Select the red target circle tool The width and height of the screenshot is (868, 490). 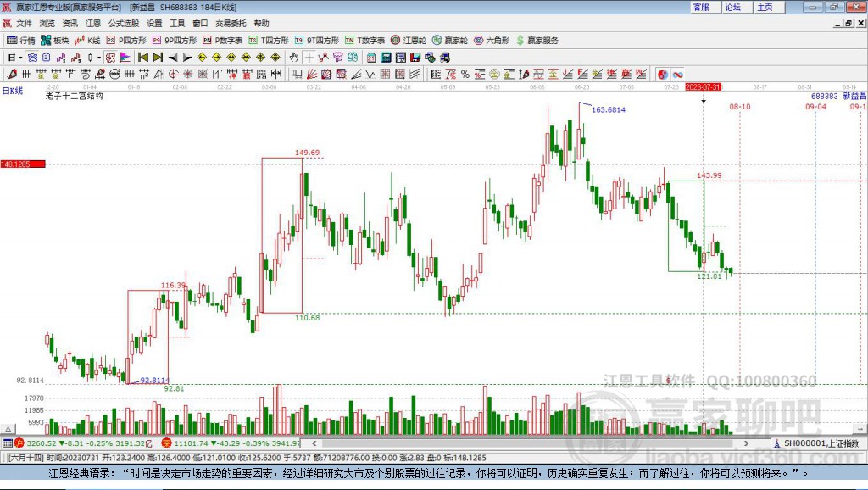click(173, 75)
